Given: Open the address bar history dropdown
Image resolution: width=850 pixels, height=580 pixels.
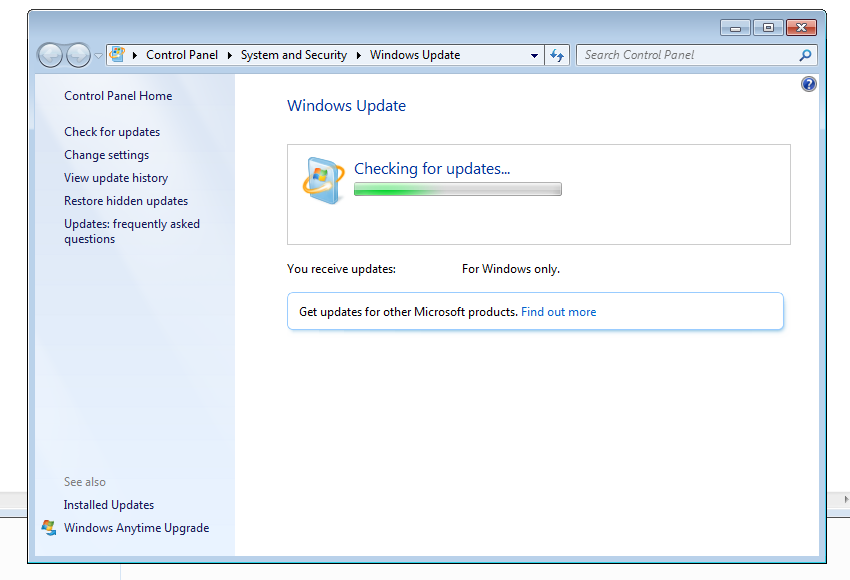Looking at the screenshot, I should [533, 55].
